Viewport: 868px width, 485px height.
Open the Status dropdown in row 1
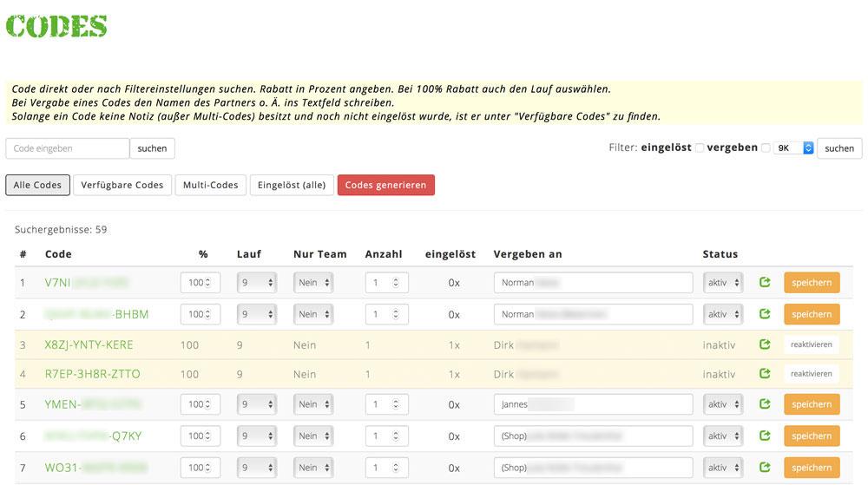[724, 283]
